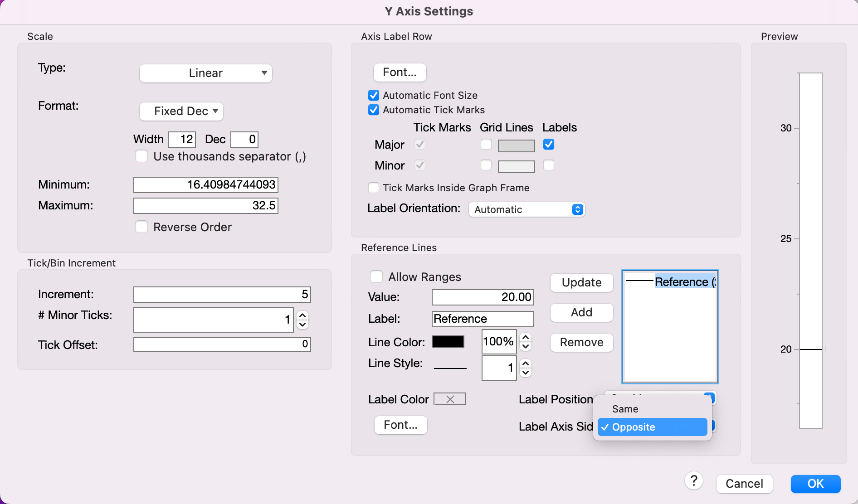The width and height of the screenshot is (858, 504).
Task: Uncheck Major Labels
Action: coord(549,145)
